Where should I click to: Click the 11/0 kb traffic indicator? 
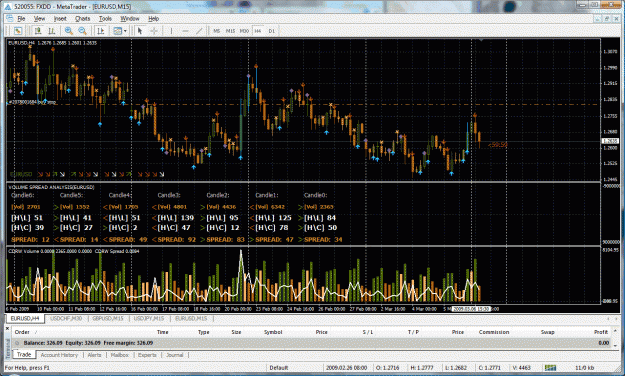tap(585, 368)
